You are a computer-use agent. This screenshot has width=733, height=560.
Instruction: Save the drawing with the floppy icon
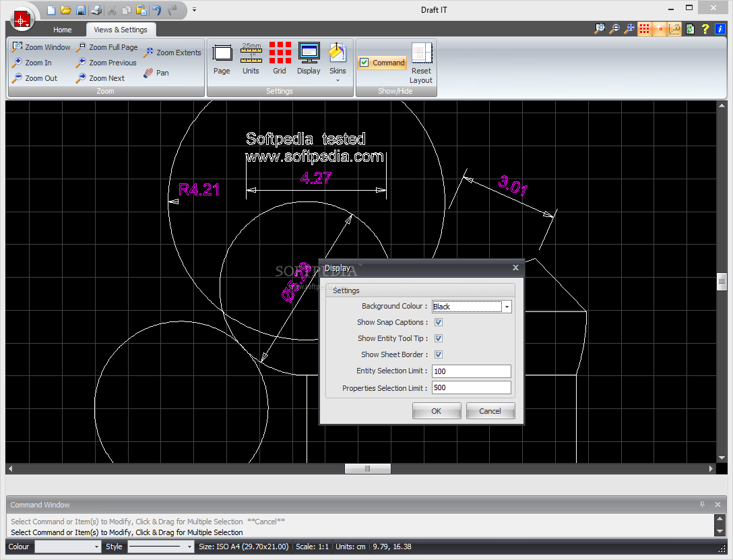[x=80, y=10]
